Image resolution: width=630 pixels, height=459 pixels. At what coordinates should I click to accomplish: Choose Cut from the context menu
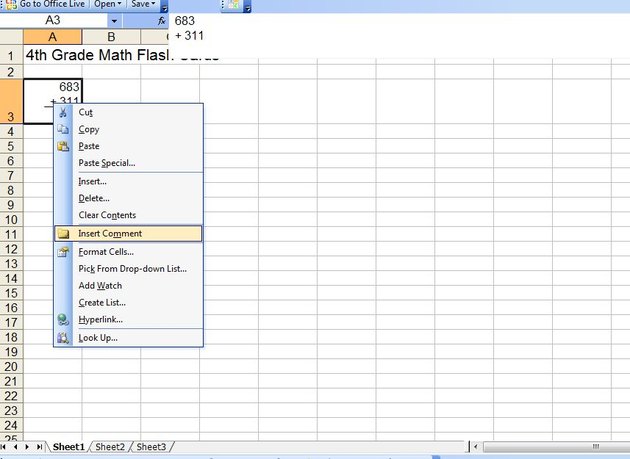[x=128, y=112]
